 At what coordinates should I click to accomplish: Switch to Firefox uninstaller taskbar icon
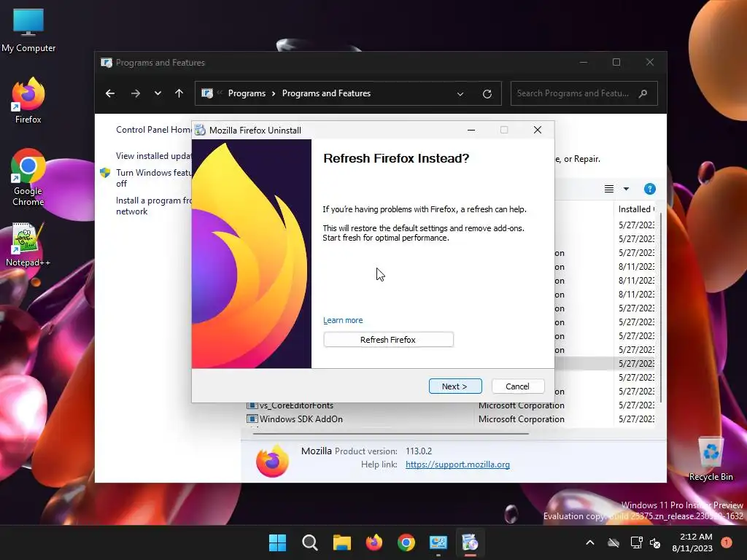tap(471, 542)
